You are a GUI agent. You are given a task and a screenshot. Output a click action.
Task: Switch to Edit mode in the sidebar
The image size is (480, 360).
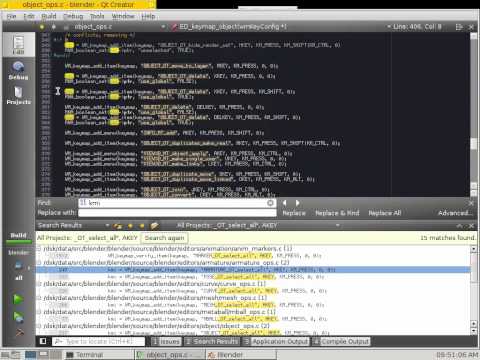click(x=18, y=45)
